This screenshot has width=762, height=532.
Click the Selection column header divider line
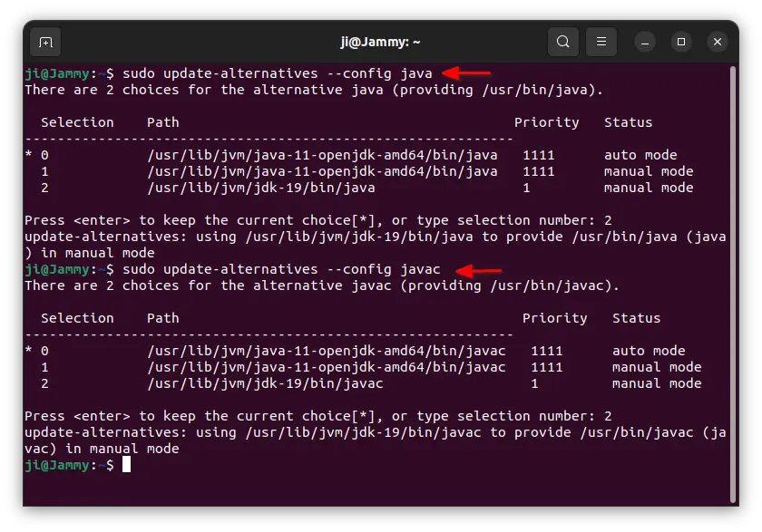[78, 139]
